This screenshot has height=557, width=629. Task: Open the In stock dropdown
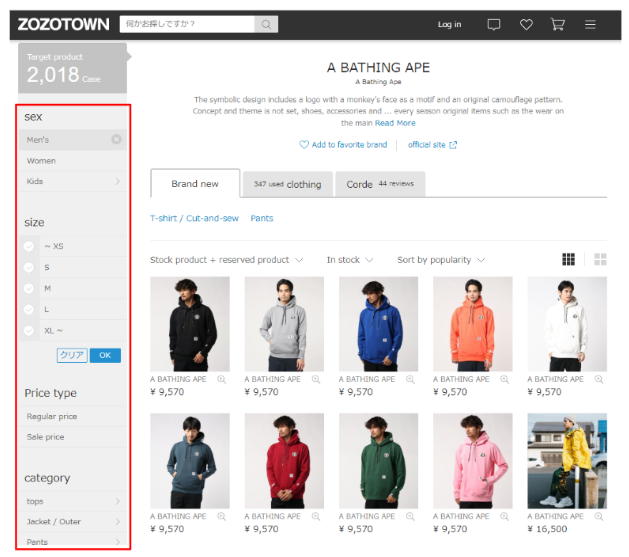[350, 260]
